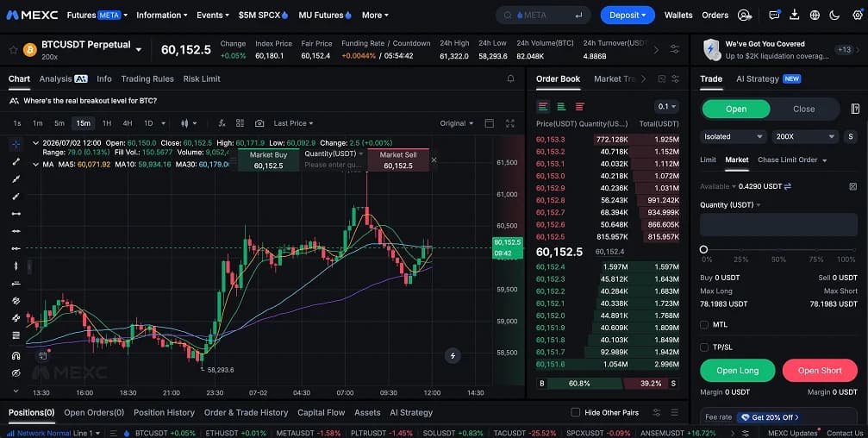Open the download app icon in header
Screen dimensions: 868x438
[795, 15]
